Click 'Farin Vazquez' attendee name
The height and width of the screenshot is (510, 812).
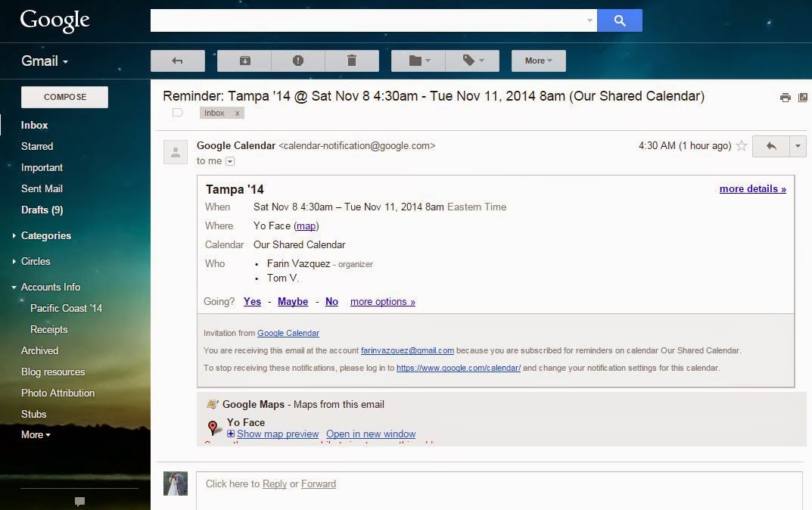click(298, 264)
